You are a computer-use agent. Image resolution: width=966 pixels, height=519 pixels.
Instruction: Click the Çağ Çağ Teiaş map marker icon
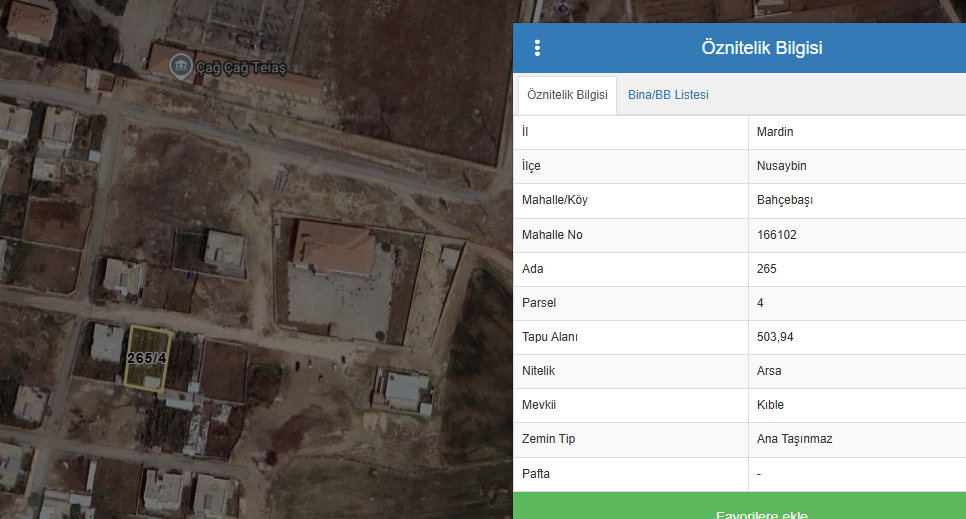coord(180,66)
